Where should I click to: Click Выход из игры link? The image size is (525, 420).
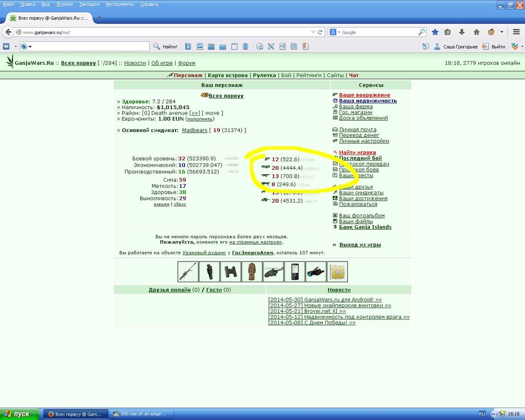point(360,245)
